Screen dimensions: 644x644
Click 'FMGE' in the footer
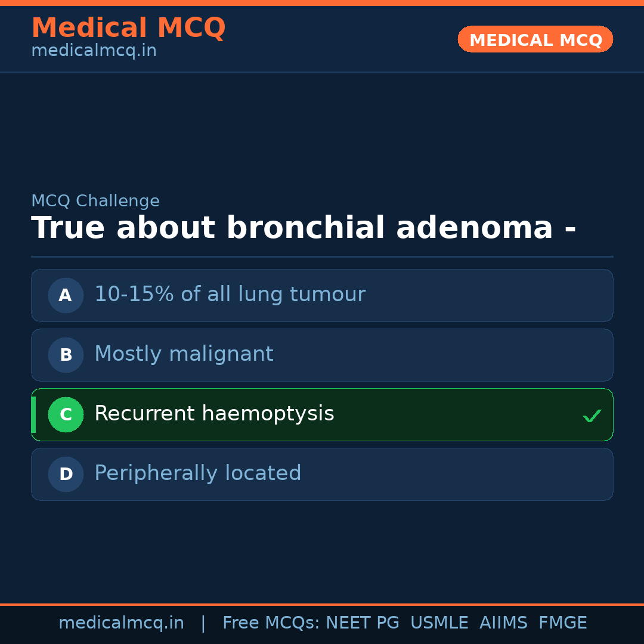[562, 623]
